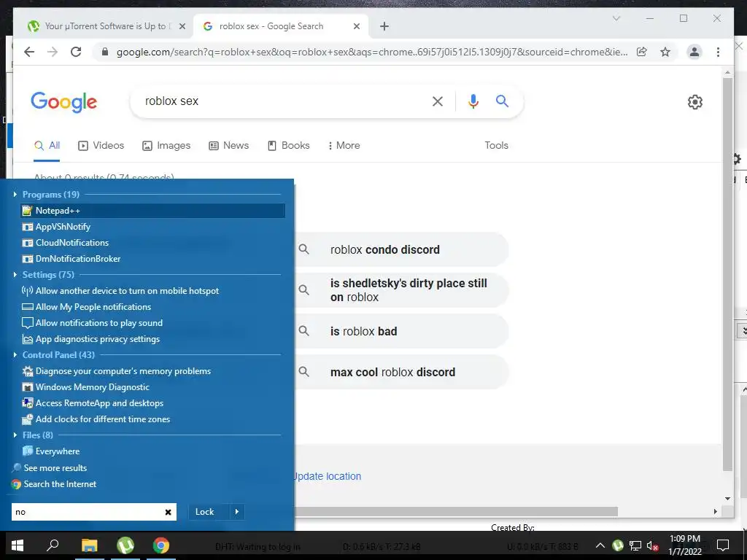Viewport: 747px width, 560px height.
Task: Reload the Google search page
Action: pos(76,52)
